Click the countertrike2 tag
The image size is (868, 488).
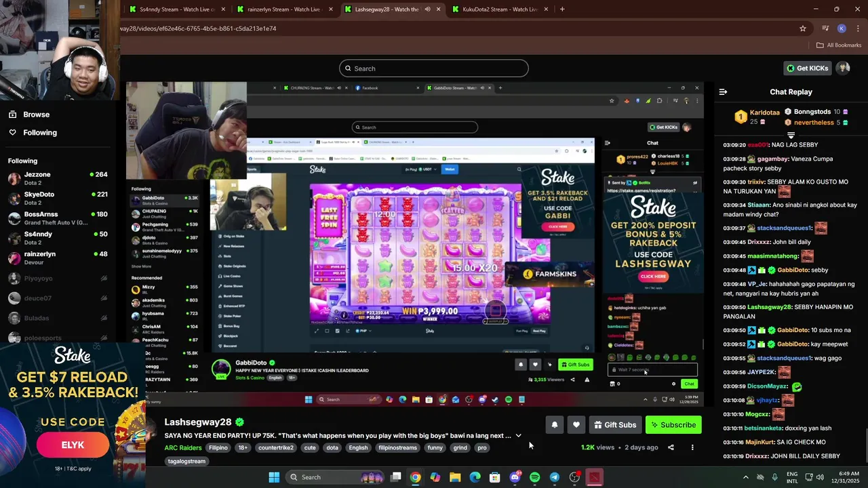(x=276, y=448)
